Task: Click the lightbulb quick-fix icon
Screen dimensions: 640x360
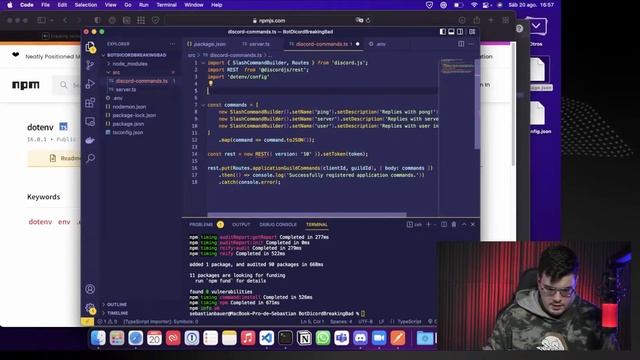Action: pyautogui.click(x=211, y=83)
